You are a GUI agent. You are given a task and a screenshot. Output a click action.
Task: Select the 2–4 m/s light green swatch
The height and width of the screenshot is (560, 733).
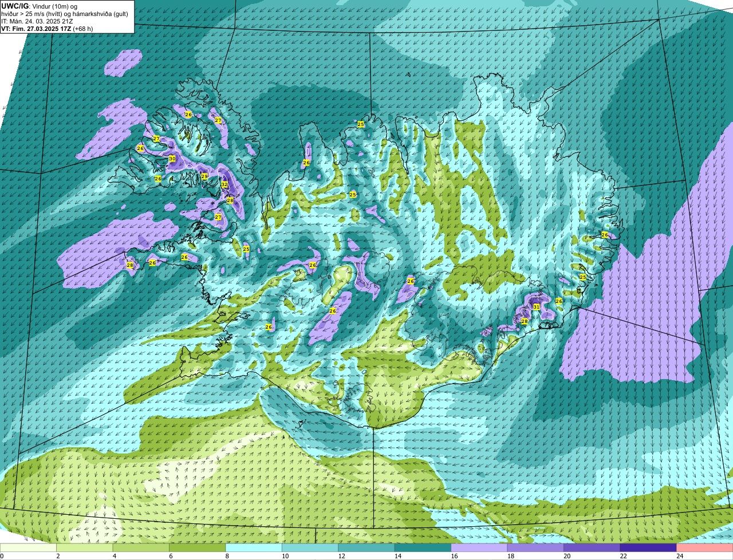point(85,548)
